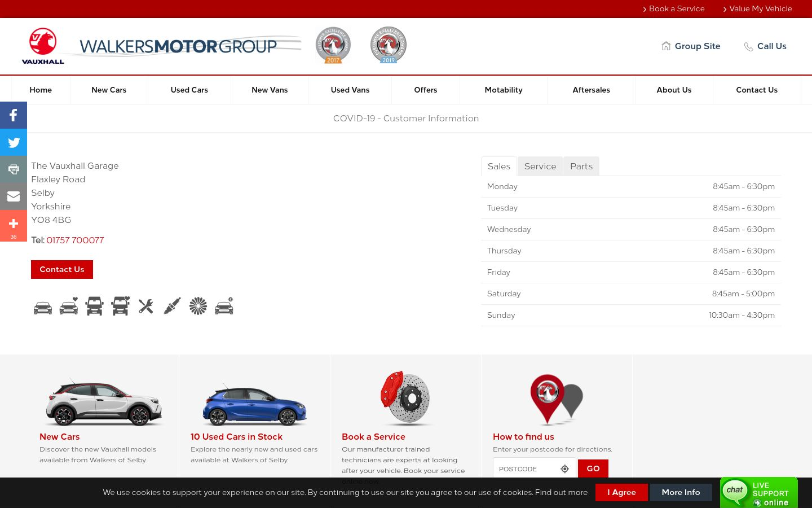812x508 pixels.
Task: Open About Us menu item
Action: pyautogui.click(x=674, y=90)
